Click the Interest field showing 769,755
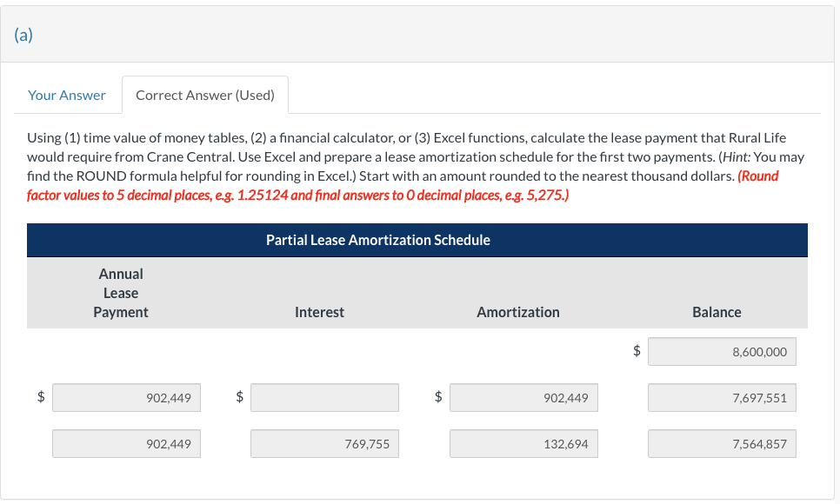 323,443
